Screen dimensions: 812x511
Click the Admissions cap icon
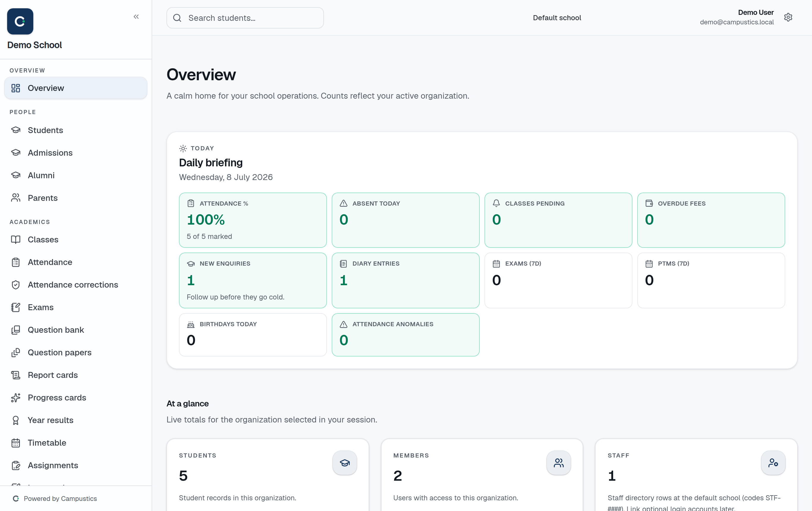(x=16, y=153)
